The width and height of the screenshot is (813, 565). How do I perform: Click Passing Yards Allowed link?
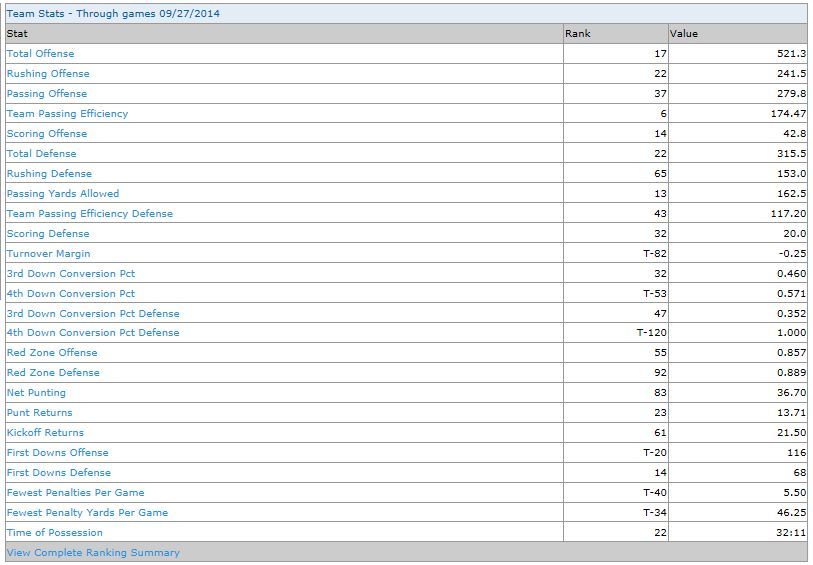[63, 193]
